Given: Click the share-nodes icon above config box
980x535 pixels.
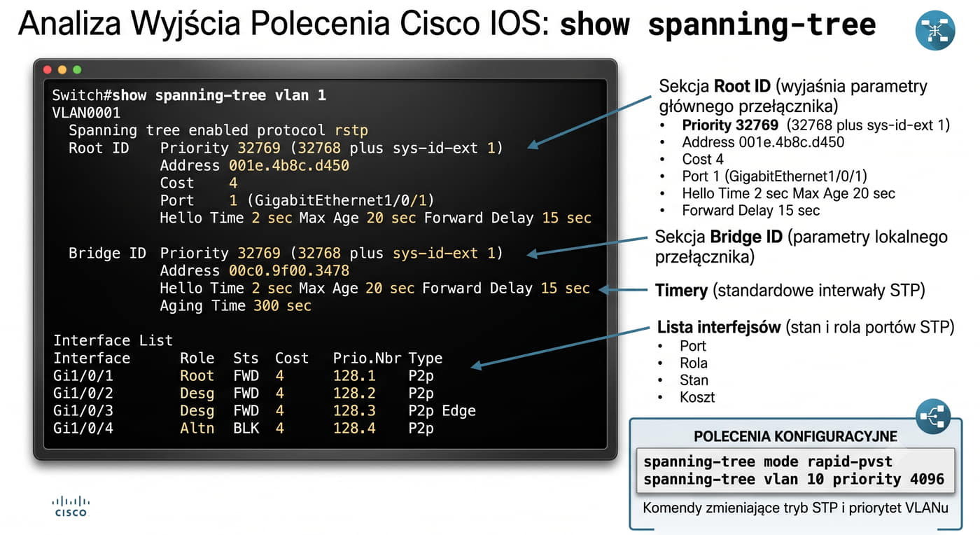Looking at the screenshot, I should point(934,417).
